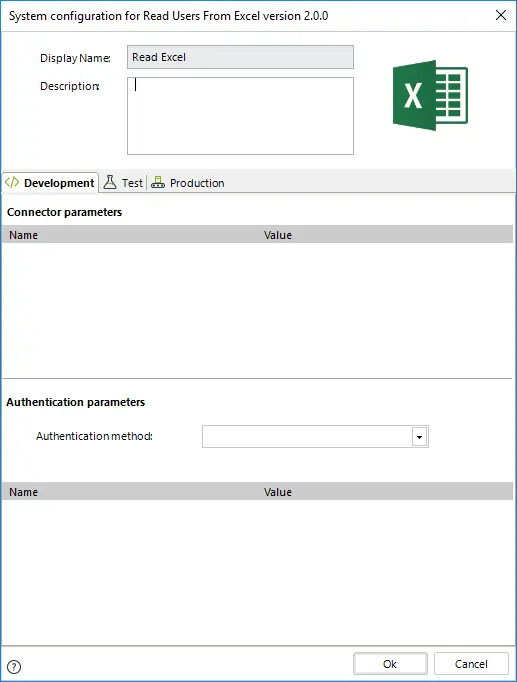The width and height of the screenshot is (517, 682).
Task: Click the Authentication method label
Action: (94, 436)
